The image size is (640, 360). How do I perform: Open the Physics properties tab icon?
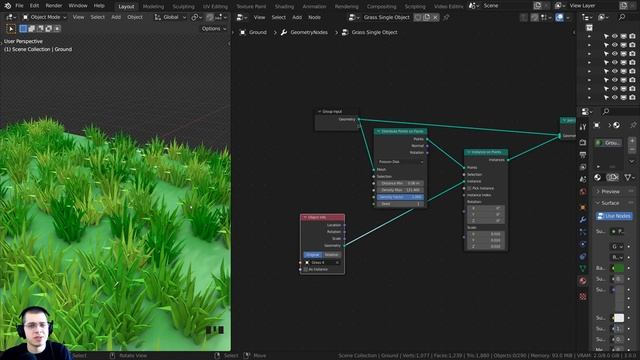(583, 244)
